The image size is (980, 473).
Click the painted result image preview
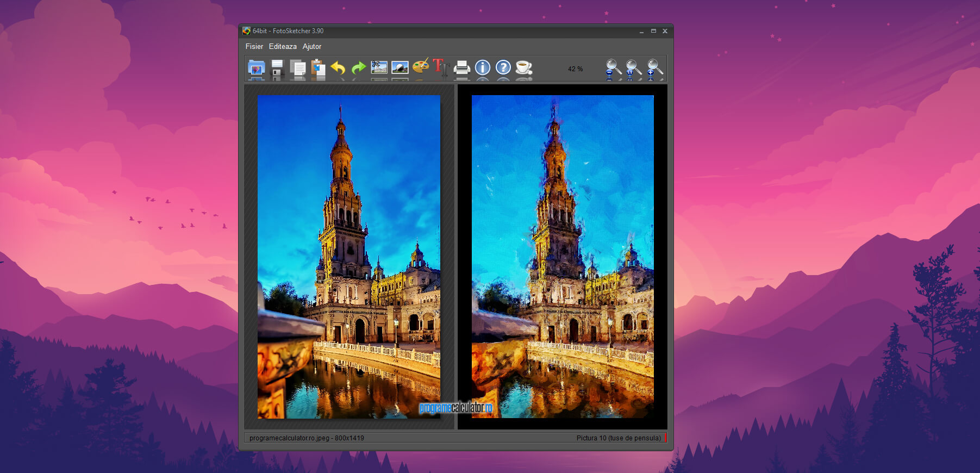[563, 257]
